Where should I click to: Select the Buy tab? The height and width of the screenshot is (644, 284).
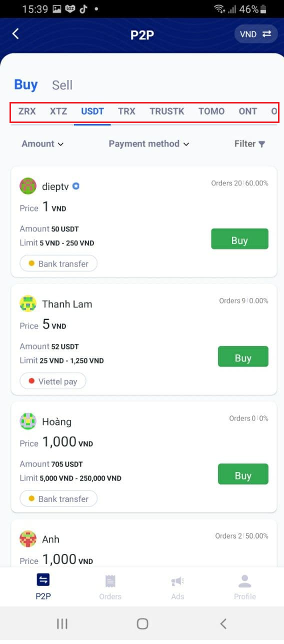point(26,84)
